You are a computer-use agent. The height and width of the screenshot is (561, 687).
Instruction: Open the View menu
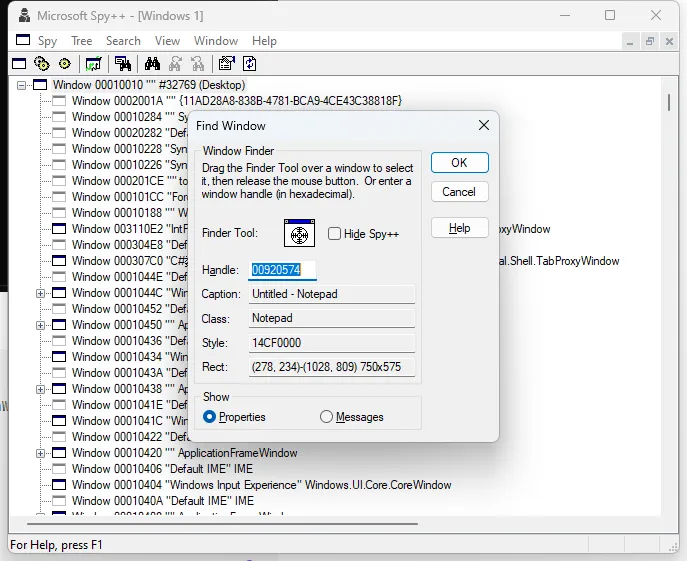(x=167, y=41)
